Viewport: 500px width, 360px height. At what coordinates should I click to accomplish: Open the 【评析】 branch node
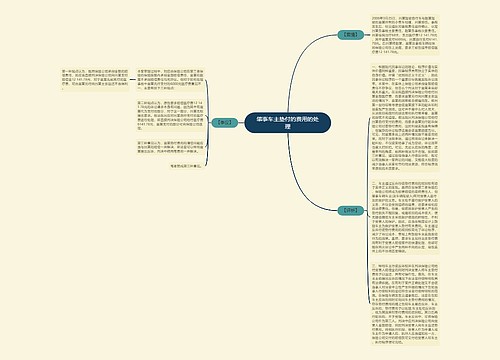[350, 210]
